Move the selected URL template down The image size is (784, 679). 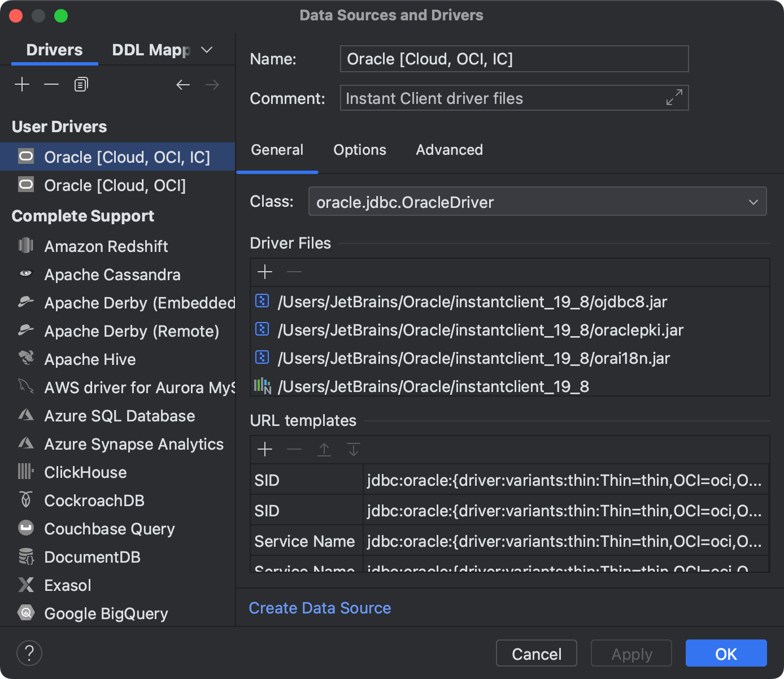pyautogui.click(x=353, y=449)
